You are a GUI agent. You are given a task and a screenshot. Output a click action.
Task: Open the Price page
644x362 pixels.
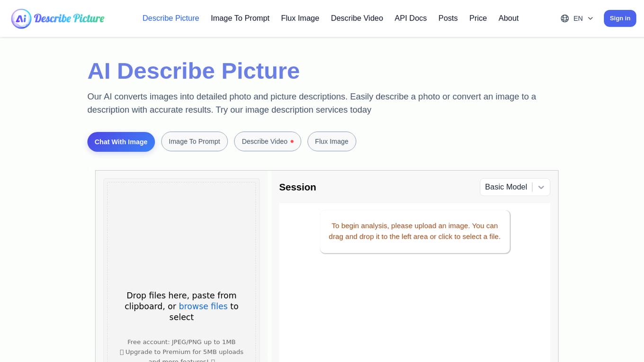[x=478, y=18]
